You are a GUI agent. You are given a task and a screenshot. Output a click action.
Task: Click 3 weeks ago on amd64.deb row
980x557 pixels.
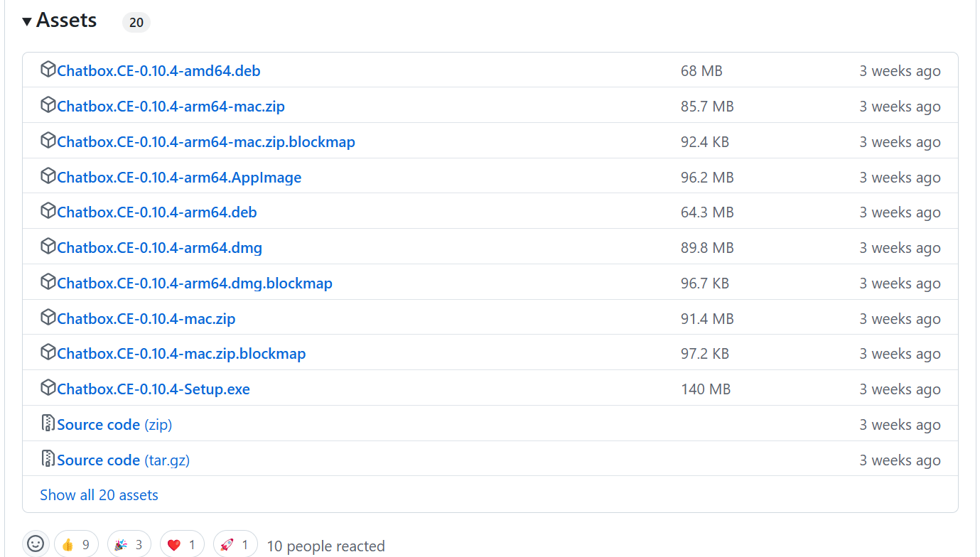click(900, 71)
